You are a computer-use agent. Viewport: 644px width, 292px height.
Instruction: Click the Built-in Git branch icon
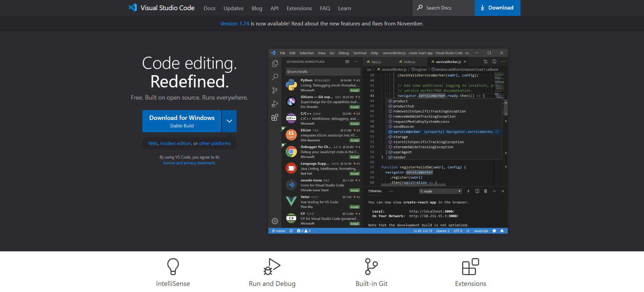371,267
